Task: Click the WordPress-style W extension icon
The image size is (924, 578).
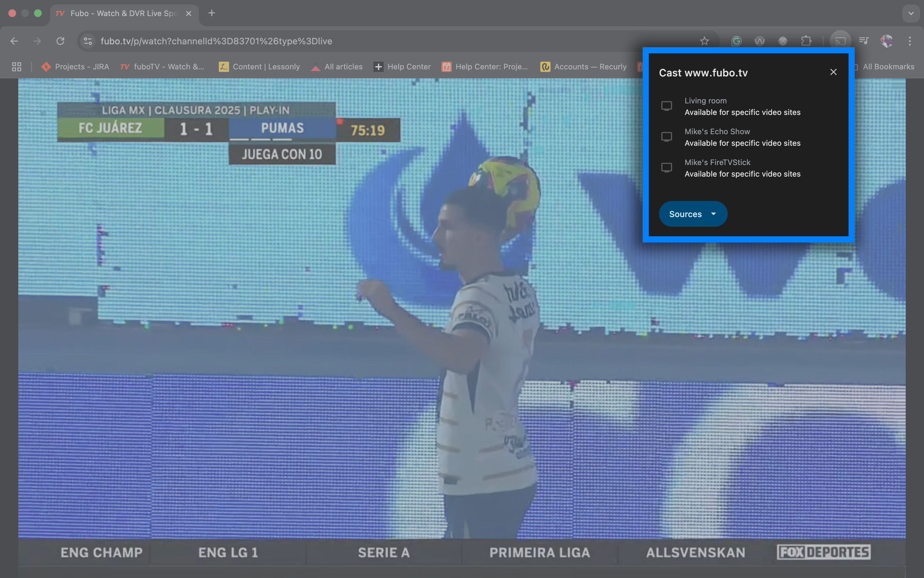Action: pos(760,41)
